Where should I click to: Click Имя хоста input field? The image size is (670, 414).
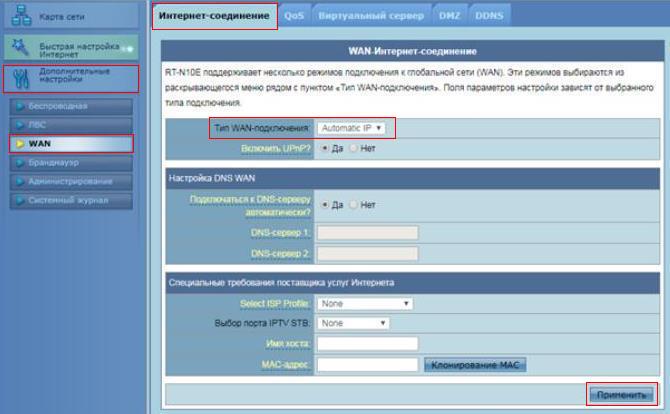[x=367, y=344]
